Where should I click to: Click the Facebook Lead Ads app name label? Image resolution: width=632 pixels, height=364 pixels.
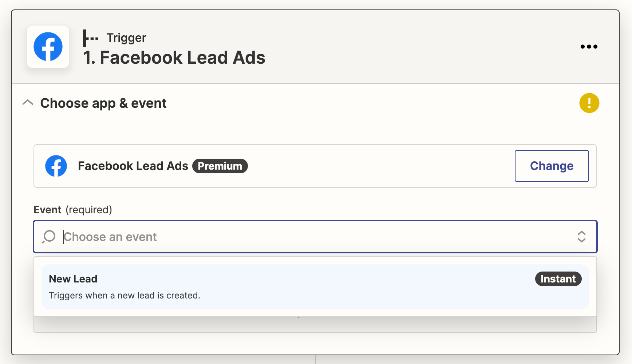point(133,166)
